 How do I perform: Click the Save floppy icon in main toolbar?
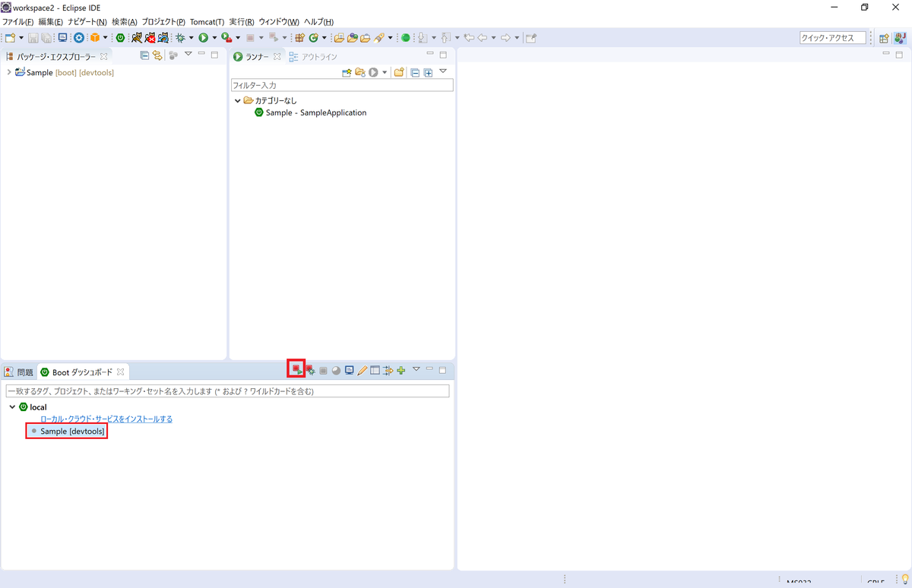pyautogui.click(x=33, y=37)
